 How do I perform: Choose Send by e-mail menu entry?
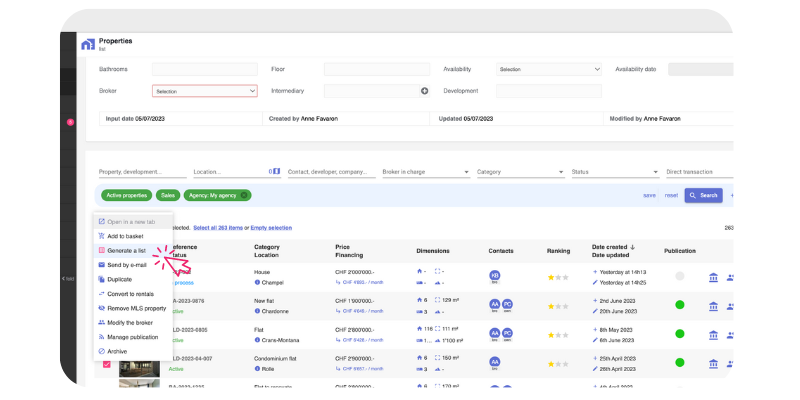coord(133,265)
